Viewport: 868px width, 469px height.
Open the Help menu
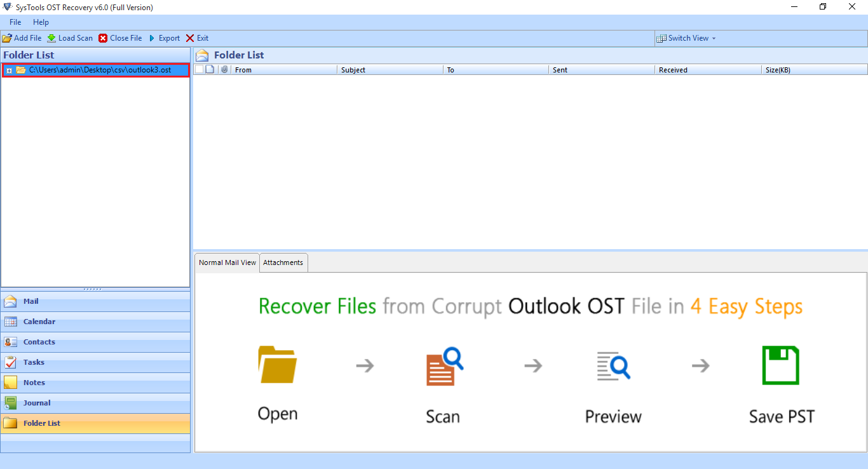tap(41, 22)
